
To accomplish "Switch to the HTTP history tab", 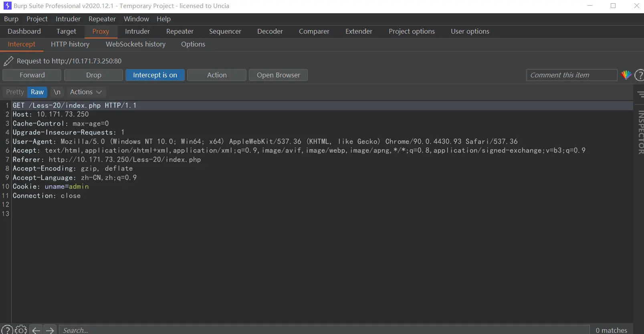I will [x=70, y=44].
